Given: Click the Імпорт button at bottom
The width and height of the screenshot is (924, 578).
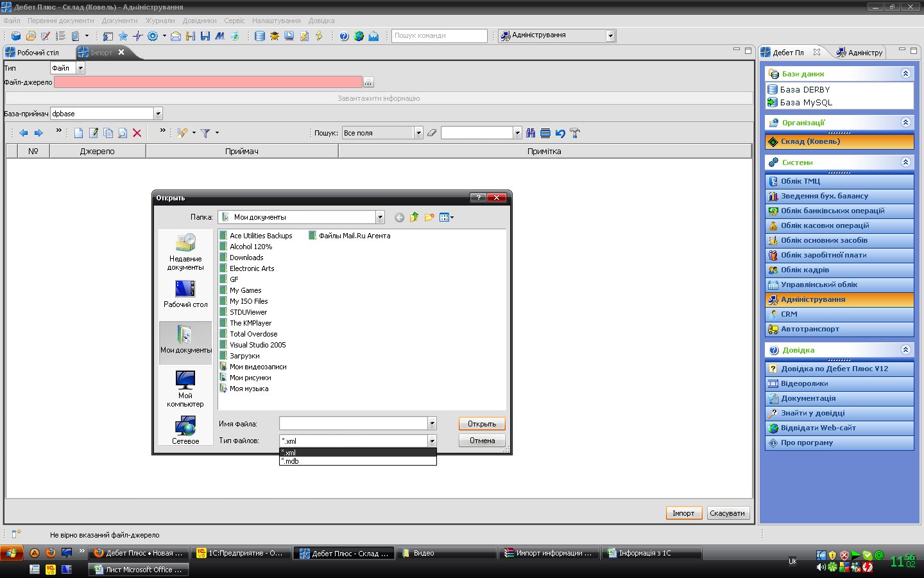Looking at the screenshot, I should tap(683, 513).
